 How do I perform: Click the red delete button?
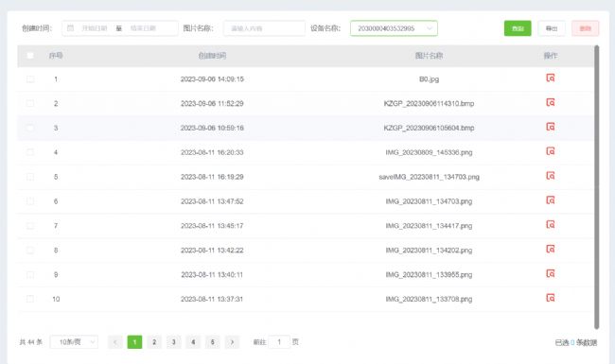click(585, 28)
